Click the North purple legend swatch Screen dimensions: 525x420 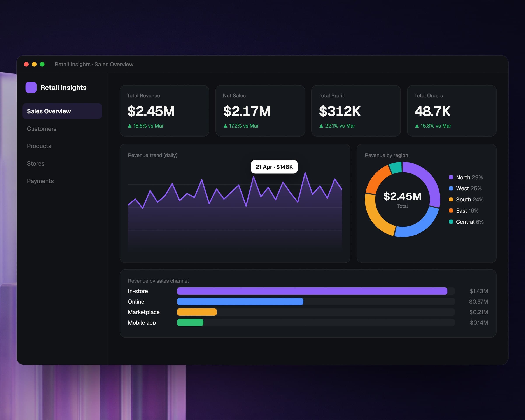click(x=451, y=177)
